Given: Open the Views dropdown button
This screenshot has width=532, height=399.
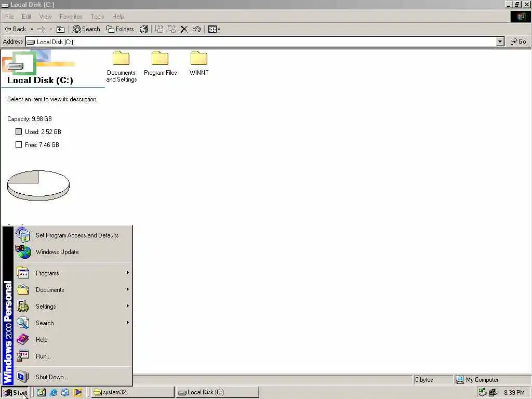Looking at the screenshot, I should (214, 29).
